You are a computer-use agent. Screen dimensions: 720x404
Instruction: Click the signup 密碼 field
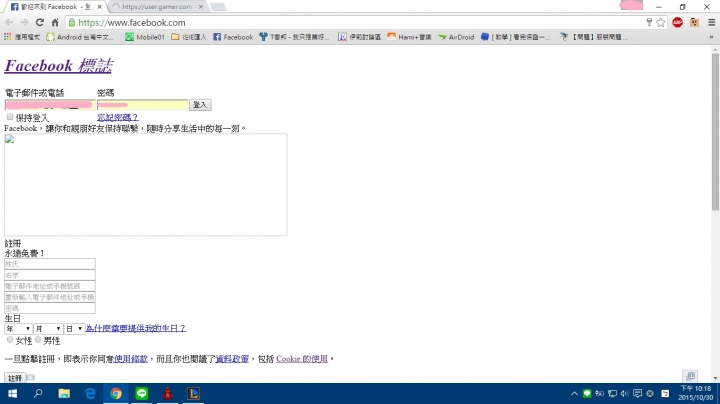click(50, 308)
